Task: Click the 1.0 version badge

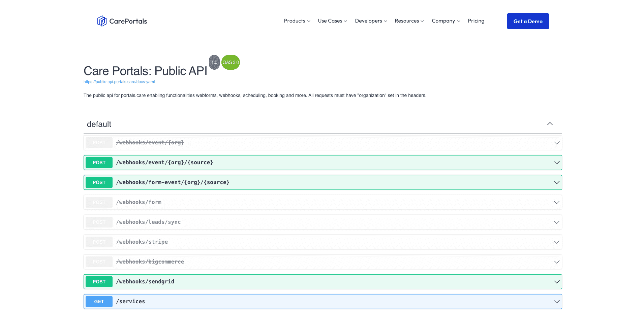Action: 214,62
